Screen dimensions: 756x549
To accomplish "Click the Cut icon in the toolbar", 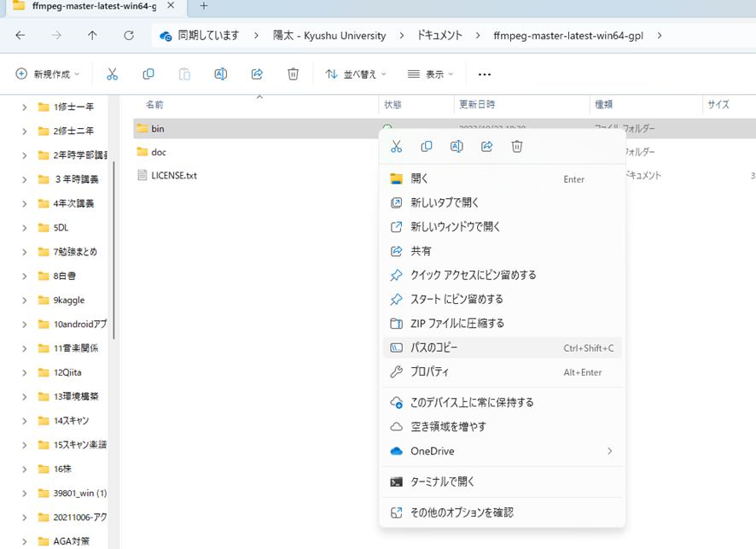I will click(x=112, y=74).
